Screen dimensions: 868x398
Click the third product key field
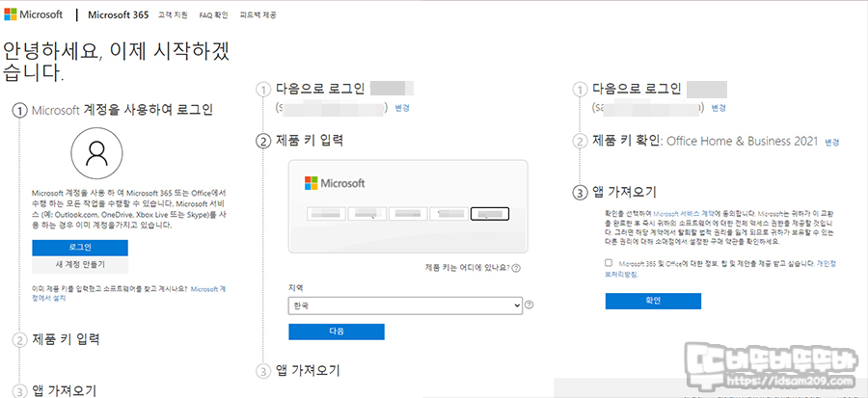408,213
